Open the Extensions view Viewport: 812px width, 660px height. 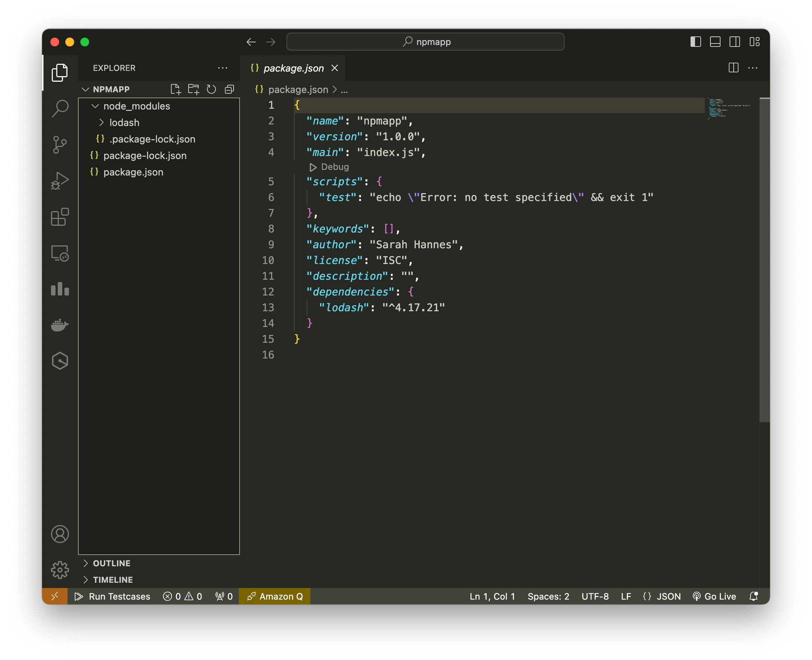point(60,217)
